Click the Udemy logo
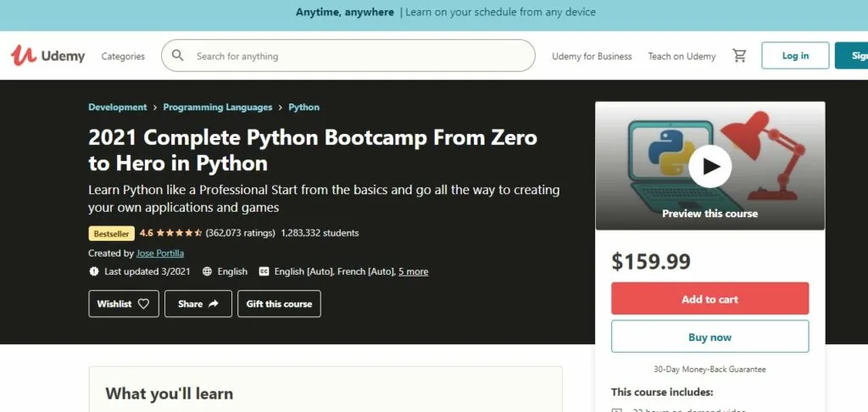Image resolution: width=868 pixels, height=412 pixels. coord(48,55)
